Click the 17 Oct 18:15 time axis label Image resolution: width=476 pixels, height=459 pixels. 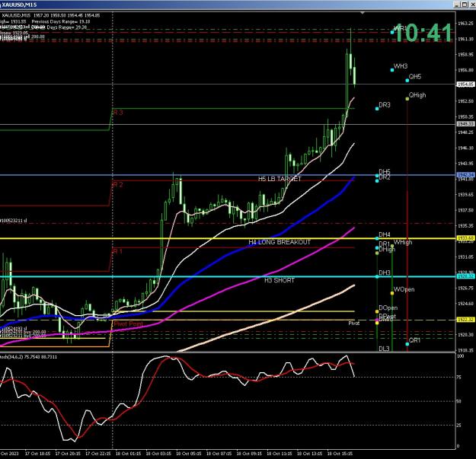(37, 454)
